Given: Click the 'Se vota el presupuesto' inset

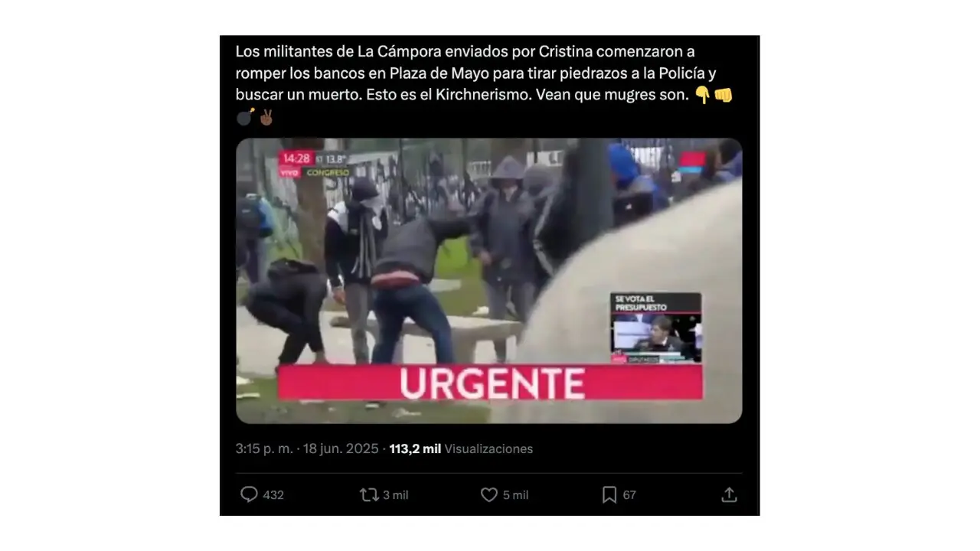Looking at the screenshot, I should (655, 328).
